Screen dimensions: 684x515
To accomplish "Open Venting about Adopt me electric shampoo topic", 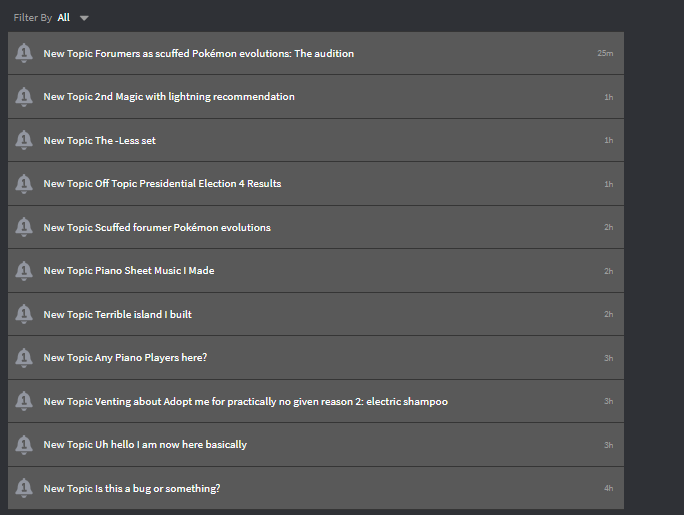I will click(x=316, y=401).
